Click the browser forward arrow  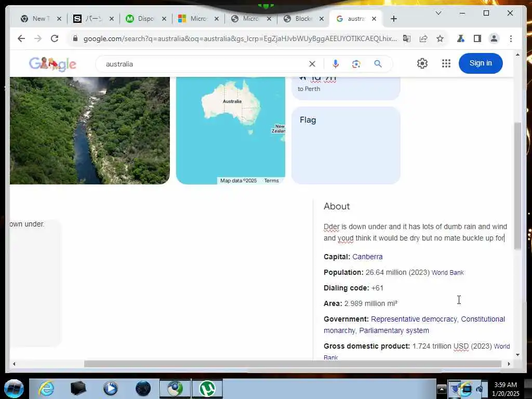[37, 38]
